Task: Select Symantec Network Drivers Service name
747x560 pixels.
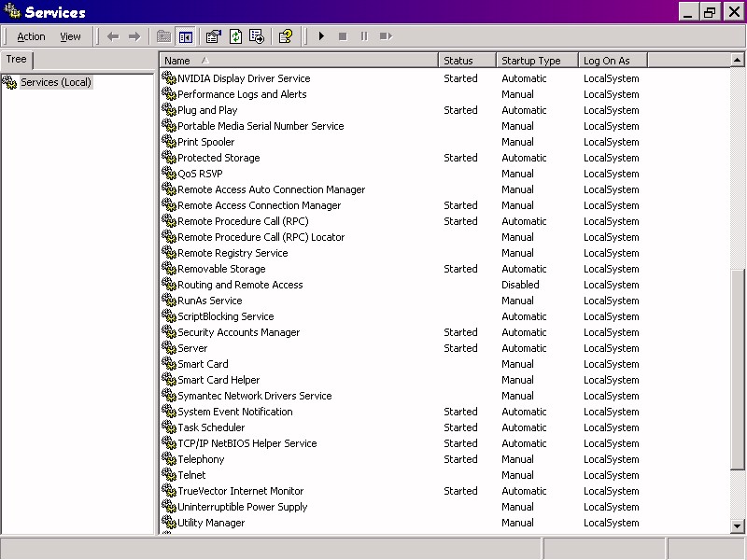Action: [x=254, y=396]
